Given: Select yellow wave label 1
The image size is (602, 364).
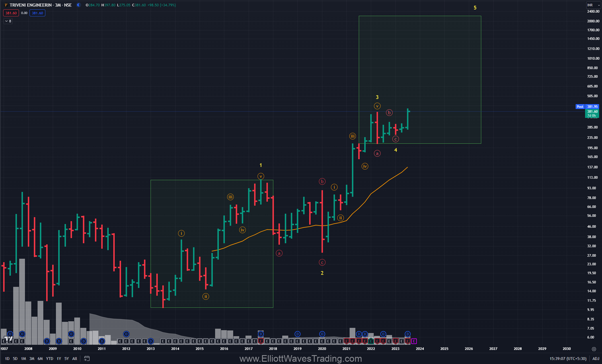Looking at the screenshot, I should click(261, 165).
